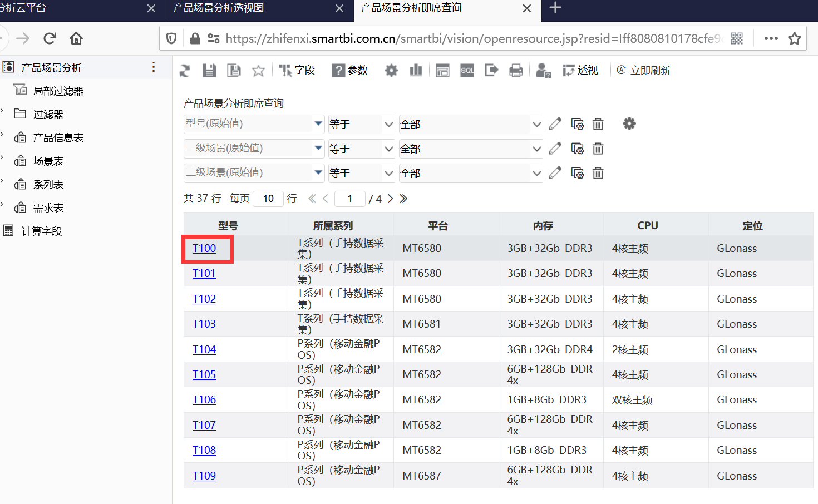Open the 字段 field selector
This screenshot has width=818, height=504.
point(297,70)
